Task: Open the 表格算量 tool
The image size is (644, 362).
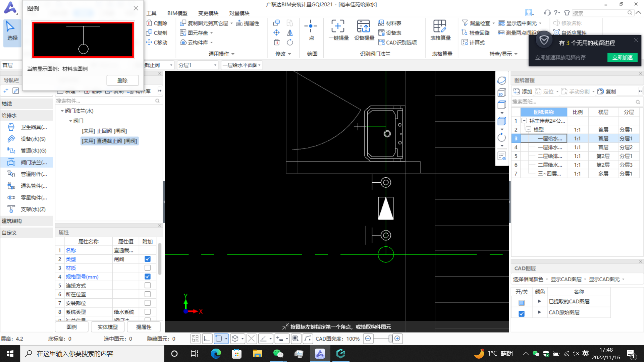Action: [440, 31]
